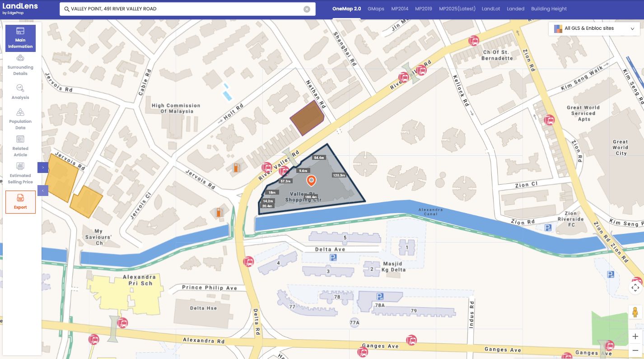Click the Delta Hse building label
The image size is (644, 359).
pyautogui.click(x=203, y=308)
